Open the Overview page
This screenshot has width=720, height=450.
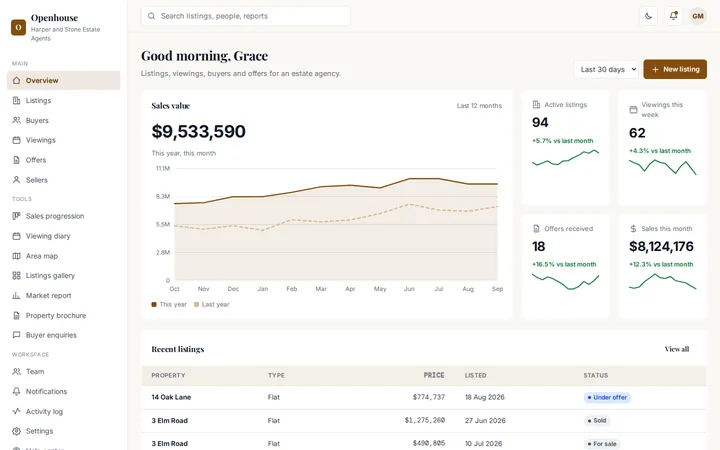pos(63,80)
